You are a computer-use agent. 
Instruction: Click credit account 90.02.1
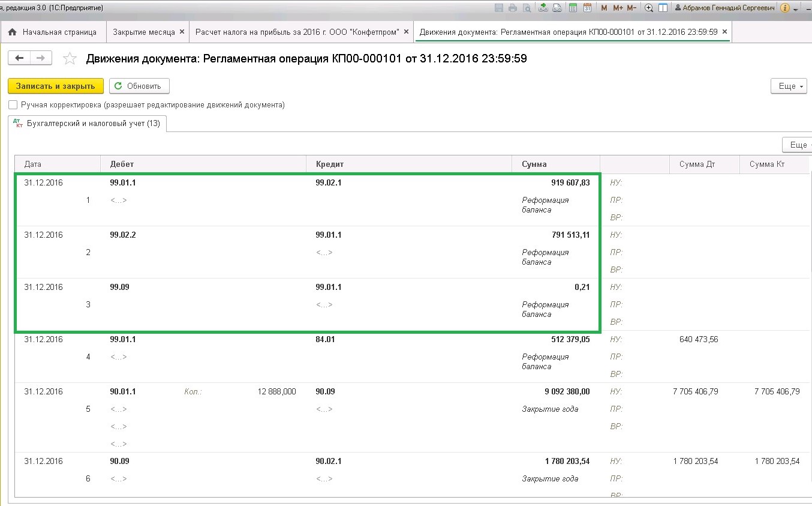coord(329,462)
